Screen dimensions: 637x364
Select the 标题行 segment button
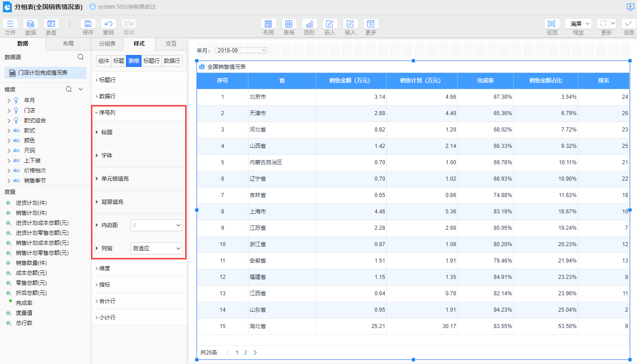[x=151, y=61]
